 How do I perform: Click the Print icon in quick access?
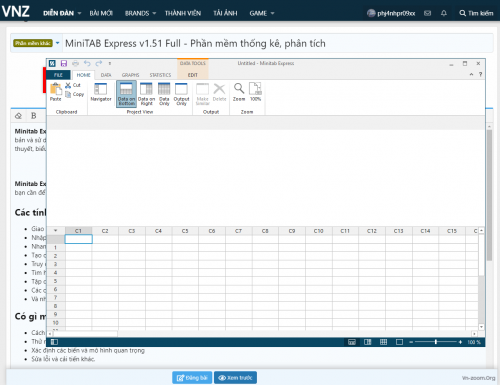pyautogui.click(x=75, y=63)
